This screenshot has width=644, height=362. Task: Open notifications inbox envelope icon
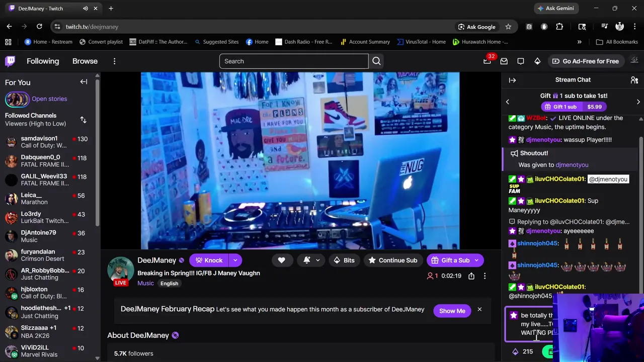(x=504, y=61)
